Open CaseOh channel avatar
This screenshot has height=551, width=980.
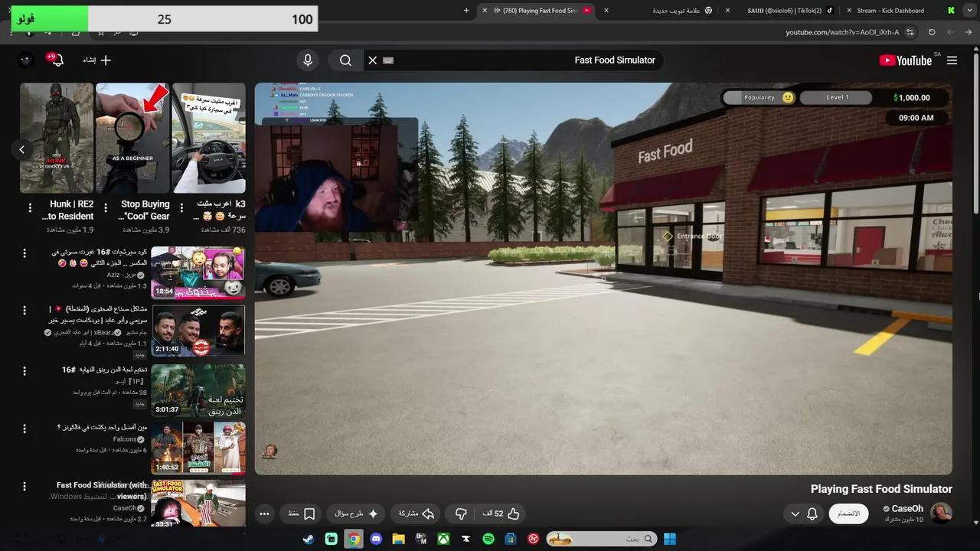941,514
